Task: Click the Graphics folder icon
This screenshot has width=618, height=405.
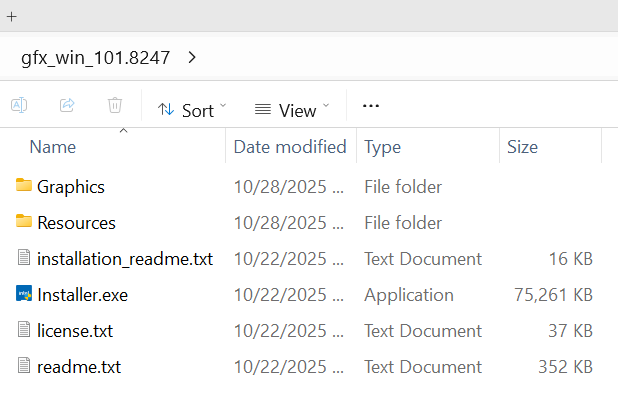Action: click(x=25, y=186)
